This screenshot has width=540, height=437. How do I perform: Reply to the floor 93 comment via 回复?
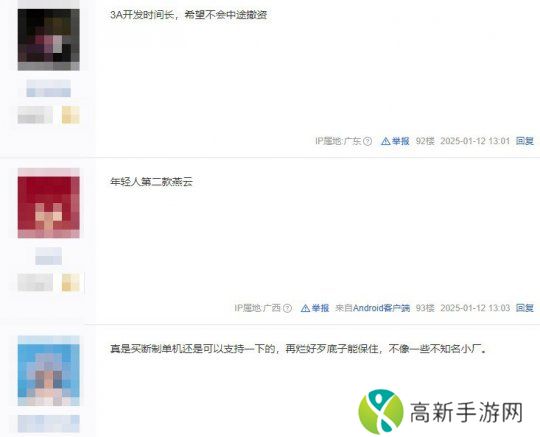[x=525, y=308]
